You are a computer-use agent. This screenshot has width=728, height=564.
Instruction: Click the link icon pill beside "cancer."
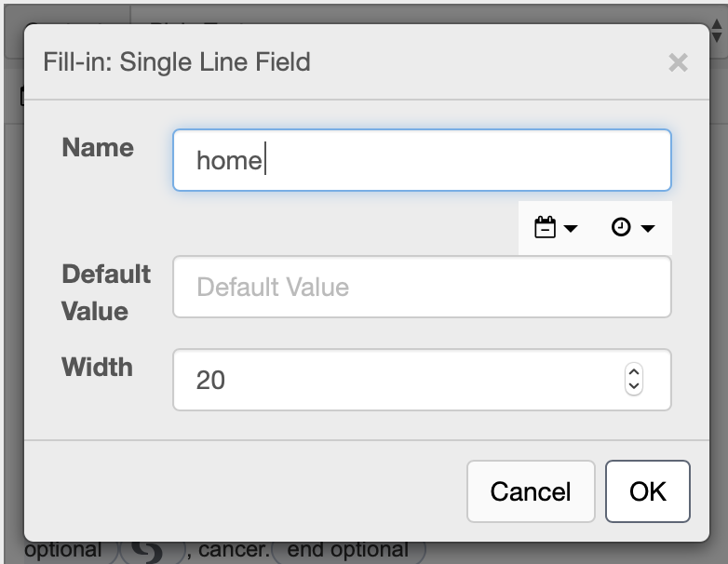pos(153,551)
